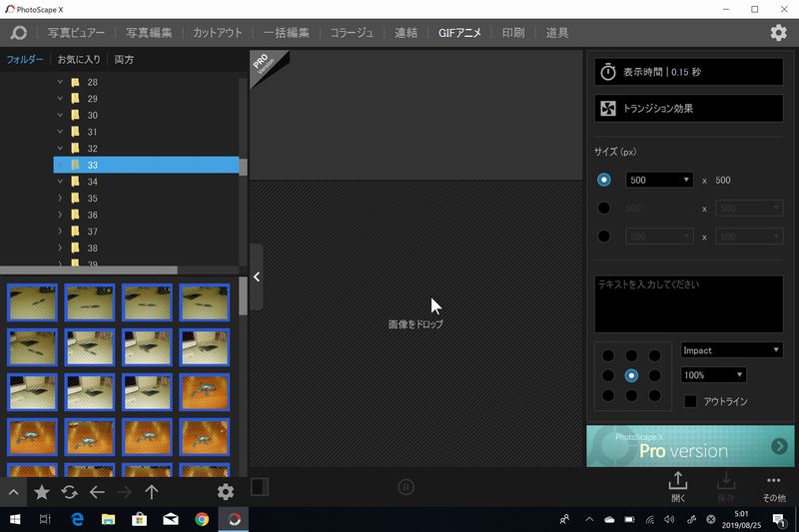
Task: Open the その他 more options icon
Action: pos(774,486)
